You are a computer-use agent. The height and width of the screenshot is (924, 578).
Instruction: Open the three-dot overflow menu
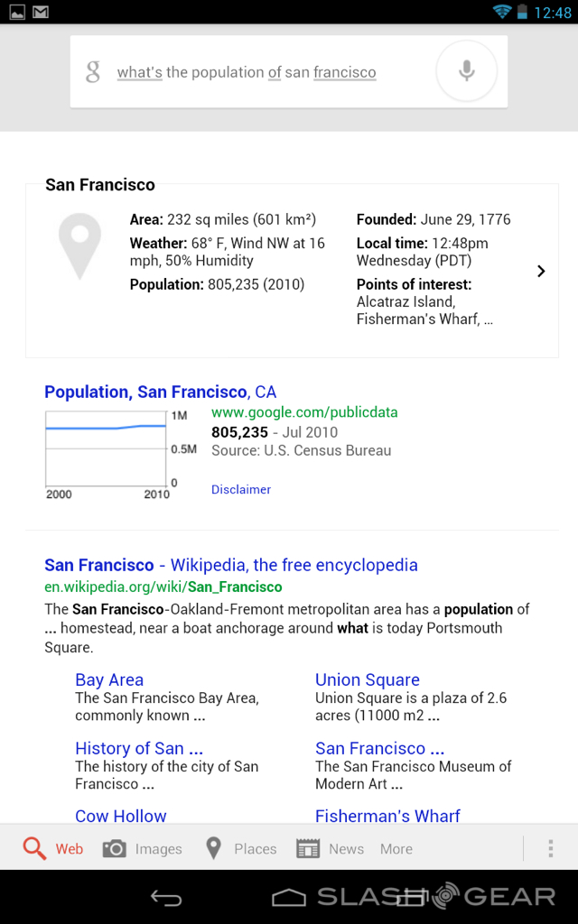(x=550, y=848)
